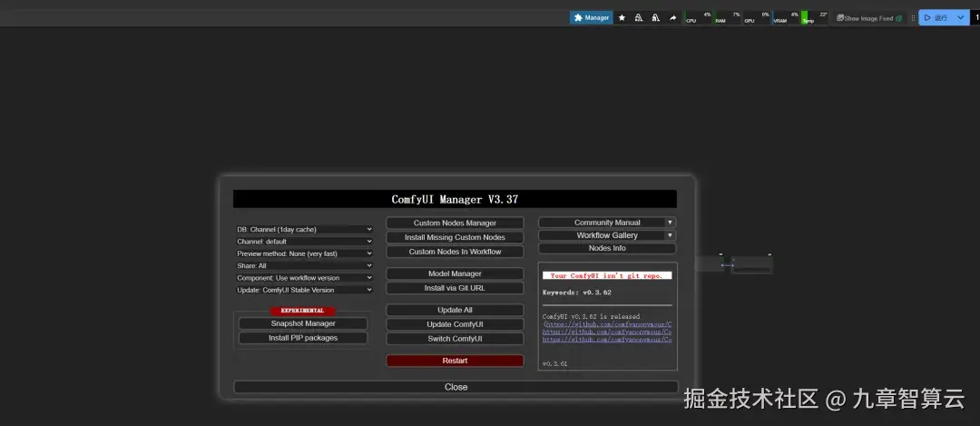Click the GPU usage monitor
980x426 pixels.
756,17
